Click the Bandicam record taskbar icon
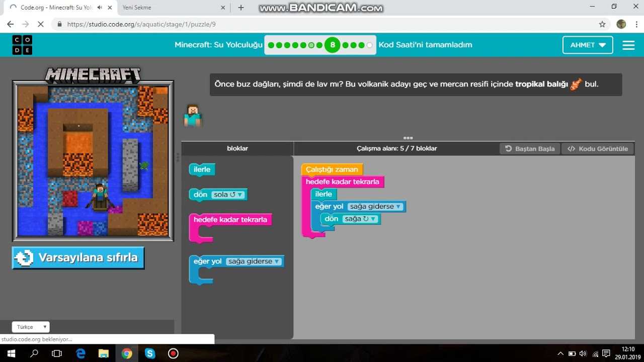 [173, 353]
